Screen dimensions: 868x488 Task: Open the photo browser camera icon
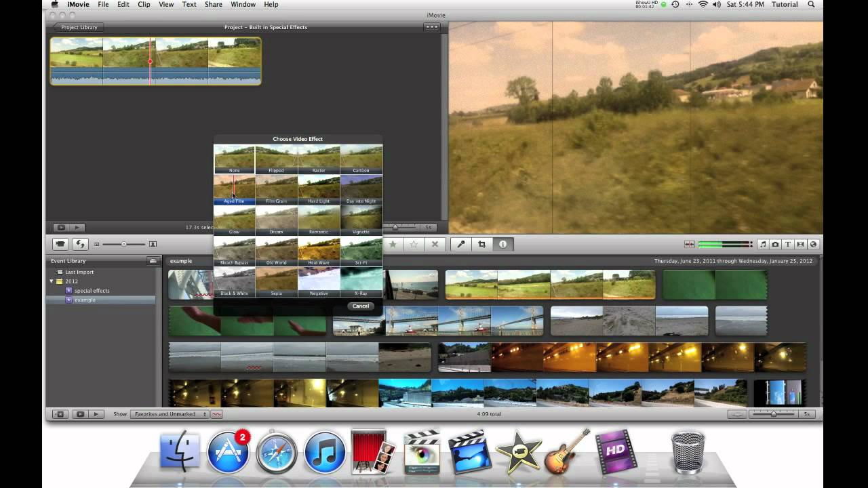775,244
